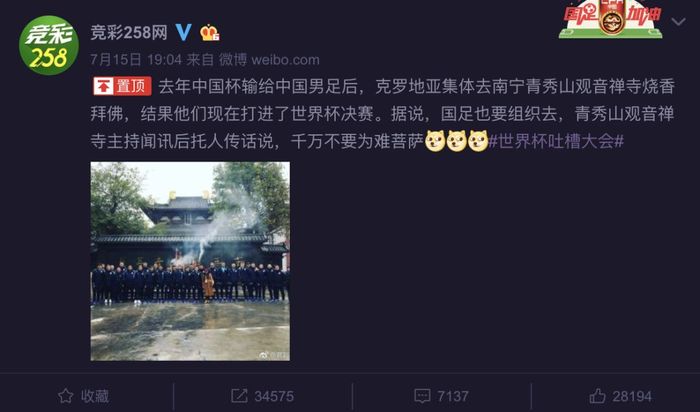Screen dimensions: 700x412
Task: Click the 收藏 label text
Action: click(x=95, y=396)
